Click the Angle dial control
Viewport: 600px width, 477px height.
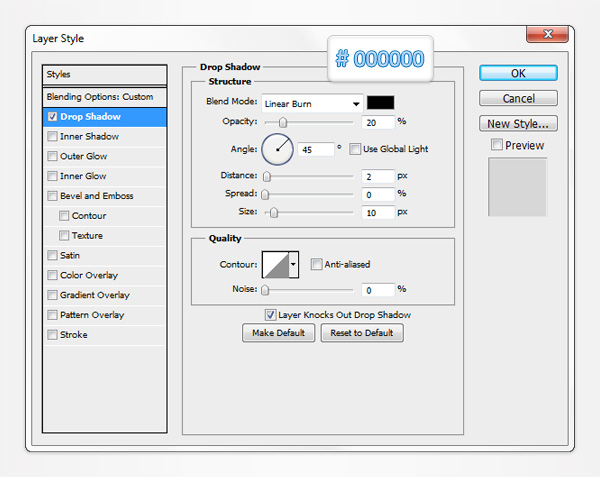click(x=278, y=149)
